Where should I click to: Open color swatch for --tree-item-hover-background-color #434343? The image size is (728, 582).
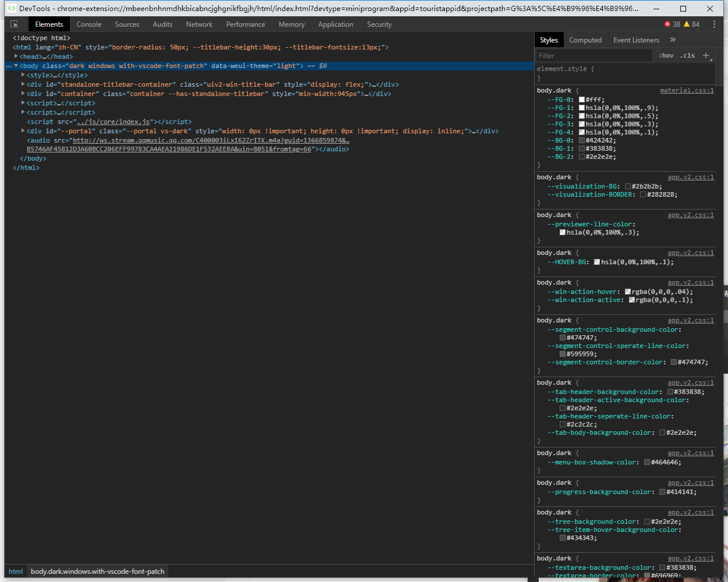[x=562, y=538]
